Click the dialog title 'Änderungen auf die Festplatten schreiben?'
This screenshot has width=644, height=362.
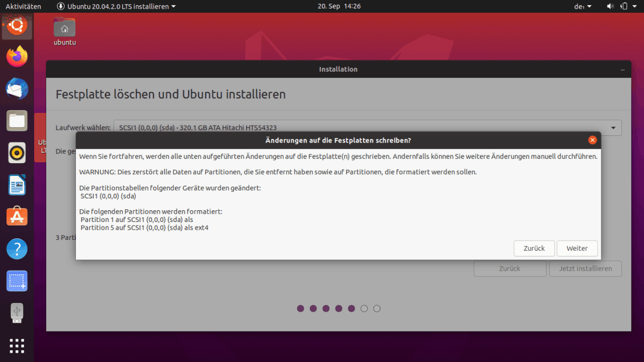pyautogui.click(x=338, y=140)
